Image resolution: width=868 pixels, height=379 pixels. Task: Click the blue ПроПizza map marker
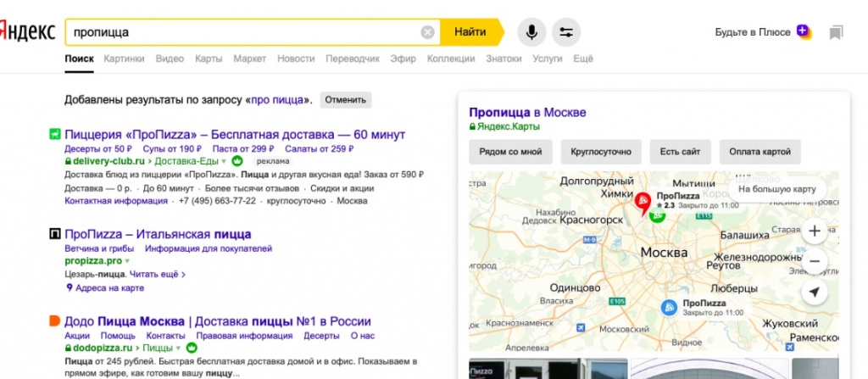coord(670,308)
